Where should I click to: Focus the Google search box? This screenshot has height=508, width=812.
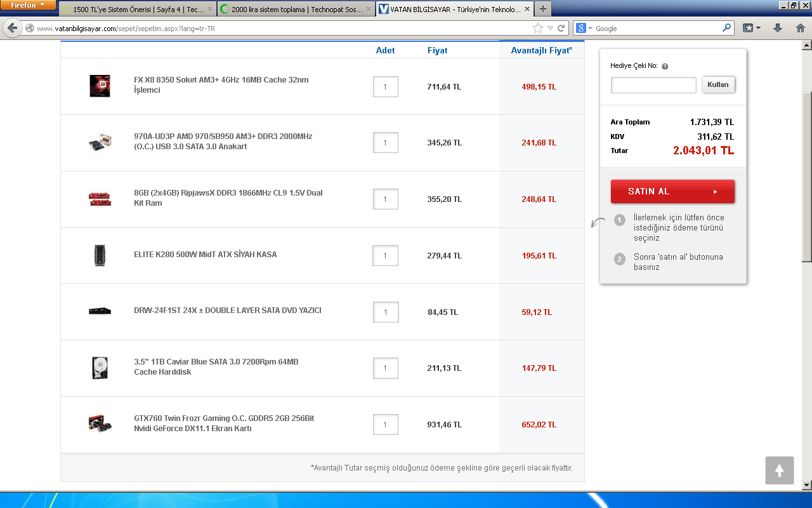tap(657, 29)
